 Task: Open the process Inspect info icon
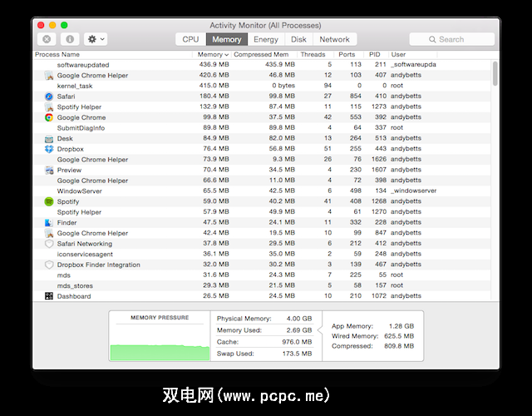pos(70,39)
